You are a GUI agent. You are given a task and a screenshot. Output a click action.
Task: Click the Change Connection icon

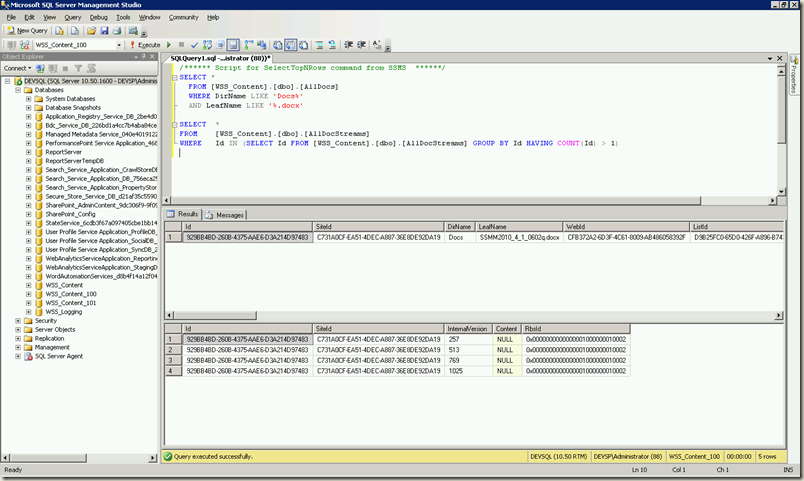point(24,45)
